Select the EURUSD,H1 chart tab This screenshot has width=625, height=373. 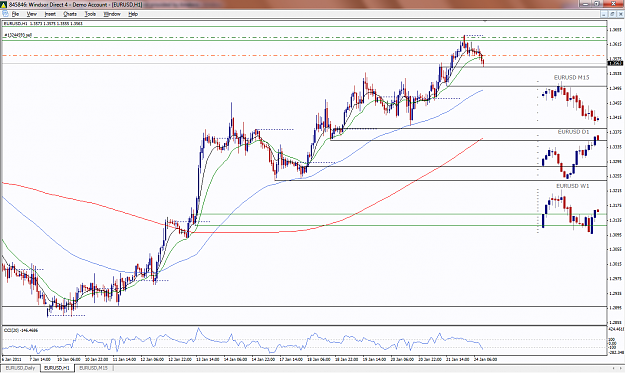(57, 368)
